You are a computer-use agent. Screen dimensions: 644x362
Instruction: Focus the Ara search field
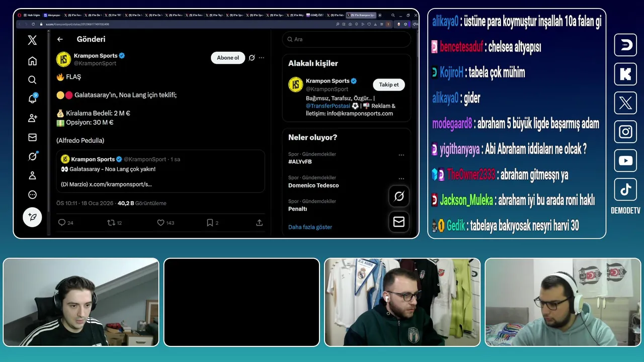347,39
